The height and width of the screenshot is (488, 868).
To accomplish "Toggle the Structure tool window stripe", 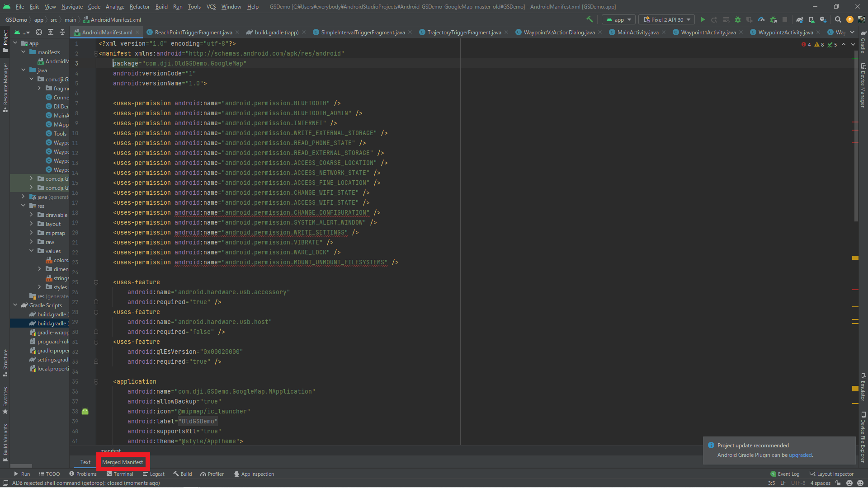I will 5,362.
